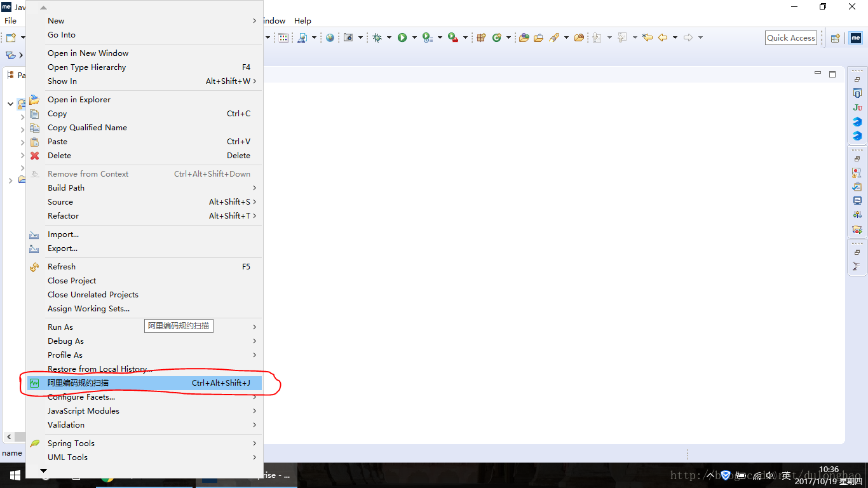Image resolution: width=868 pixels, height=488 pixels.
Task: Open Source submenu
Action: [x=144, y=202]
